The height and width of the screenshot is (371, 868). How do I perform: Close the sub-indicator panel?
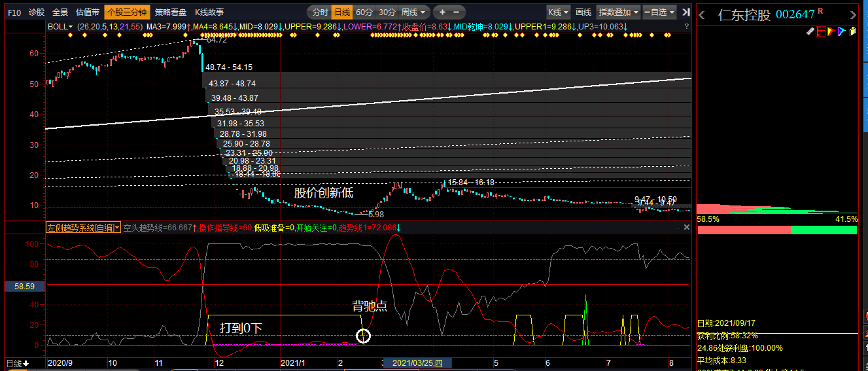[687, 227]
